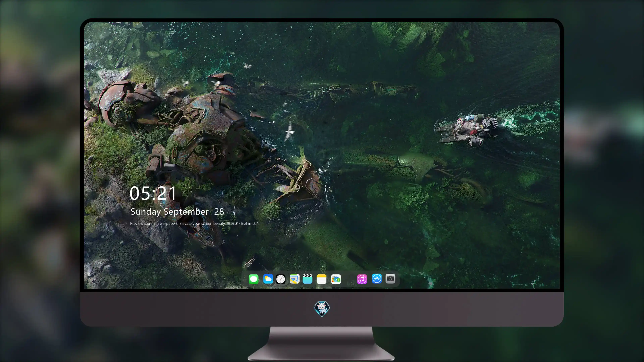Screen dimensions: 644x362
Task: Open the Camera app in the dock
Action: (390, 279)
